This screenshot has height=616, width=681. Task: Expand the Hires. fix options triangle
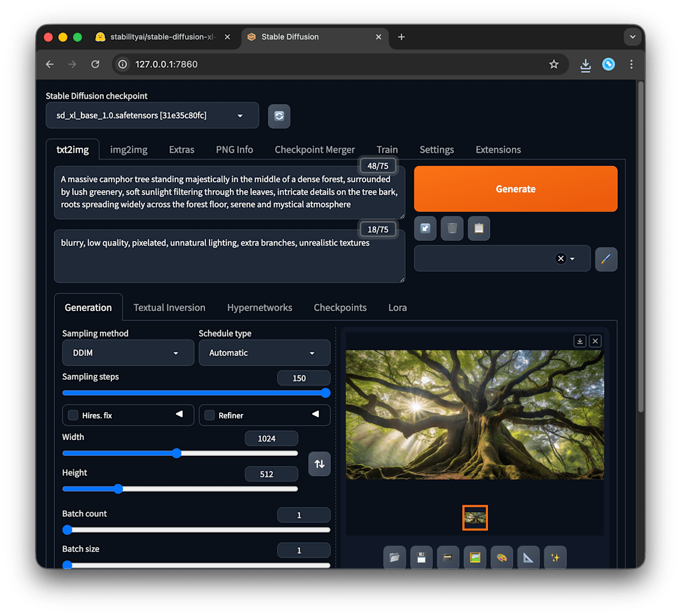[x=179, y=414]
